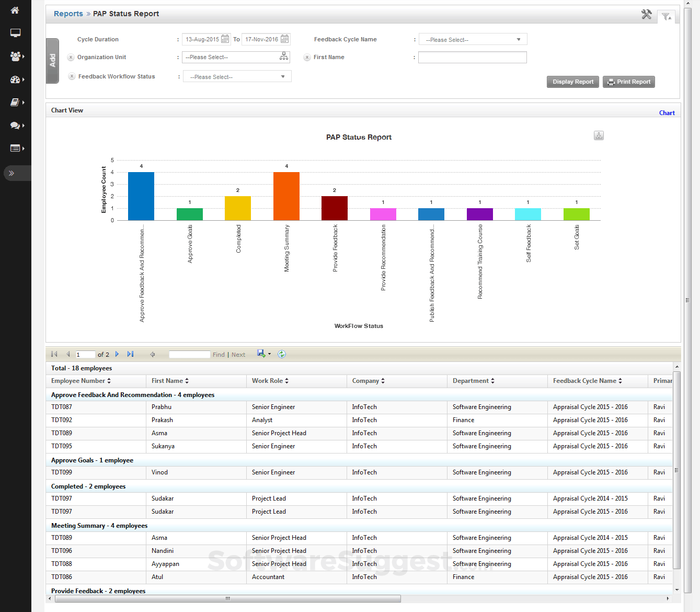The image size is (700, 612).
Task: Open the export format dropdown arrow
Action: point(269,354)
